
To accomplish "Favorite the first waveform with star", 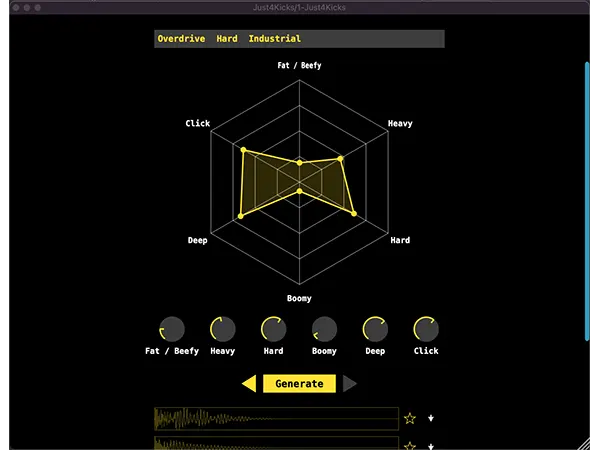I will tap(409, 418).
